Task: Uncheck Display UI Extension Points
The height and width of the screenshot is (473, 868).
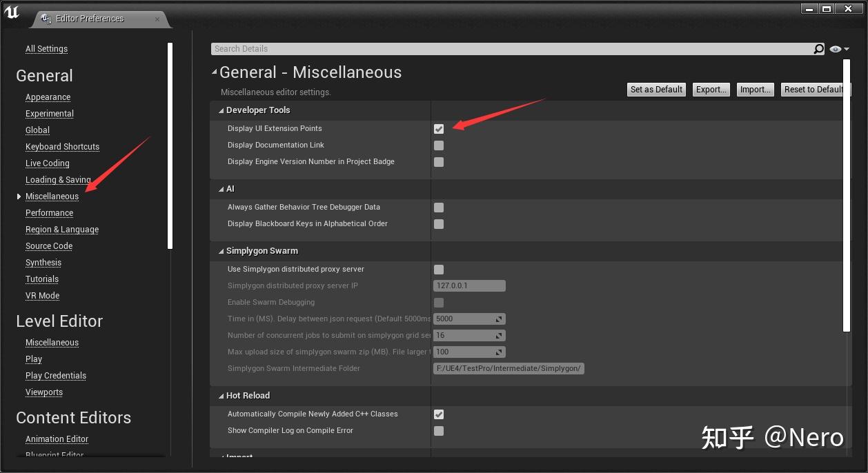Action: pyautogui.click(x=439, y=128)
